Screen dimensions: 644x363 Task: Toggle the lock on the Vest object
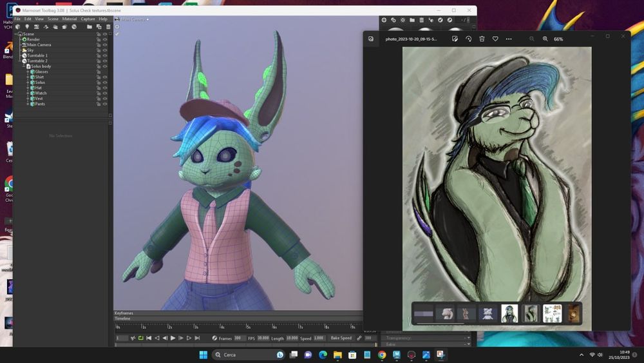pos(99,99)
